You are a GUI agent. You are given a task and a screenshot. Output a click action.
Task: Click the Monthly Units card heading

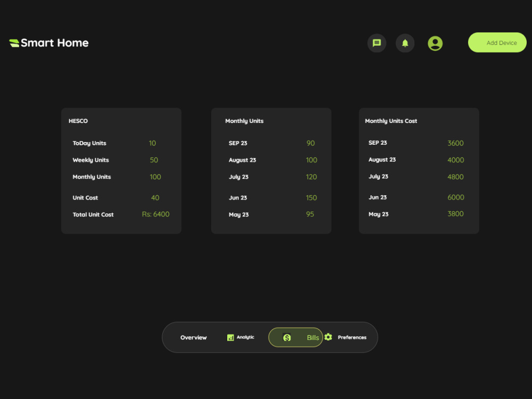coord(244,121)
